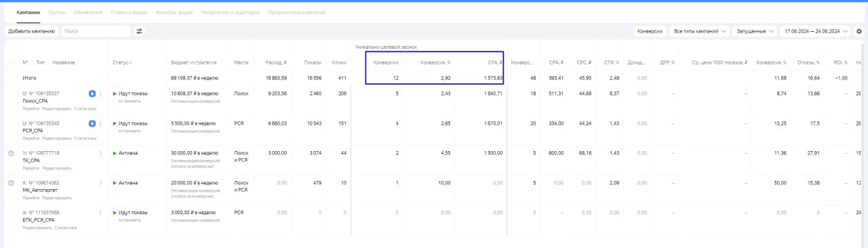Click Редактировать link under ТК_CPA
The height and width of the screenshot is (248, 868).
[57, 168]
